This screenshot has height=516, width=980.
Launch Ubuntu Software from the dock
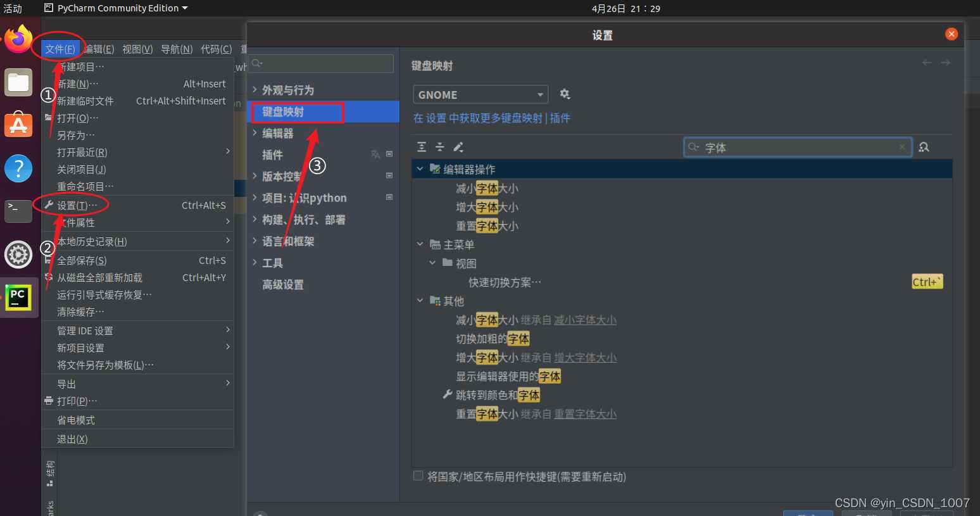point(18,125)
